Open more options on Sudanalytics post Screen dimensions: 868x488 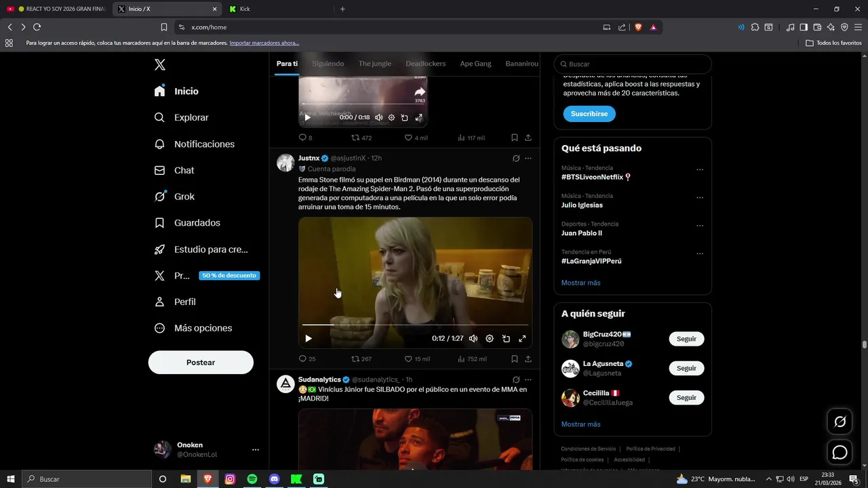click(528, 380)
